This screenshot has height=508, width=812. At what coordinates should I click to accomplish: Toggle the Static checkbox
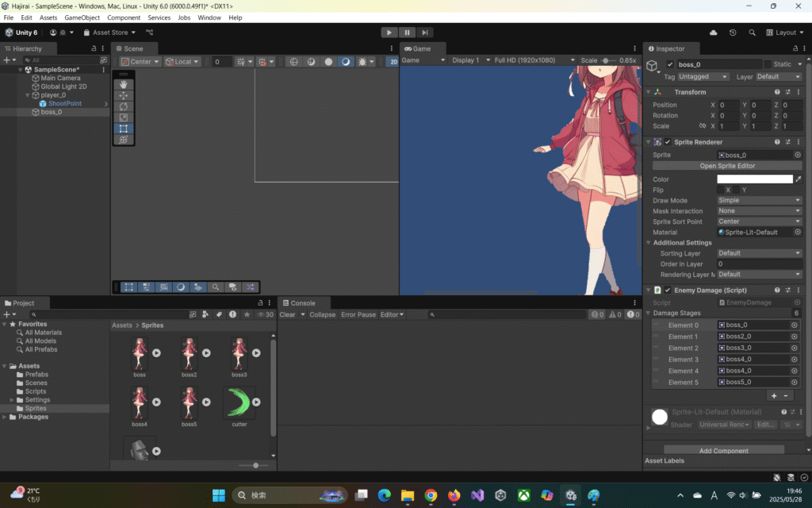(768, 64)
